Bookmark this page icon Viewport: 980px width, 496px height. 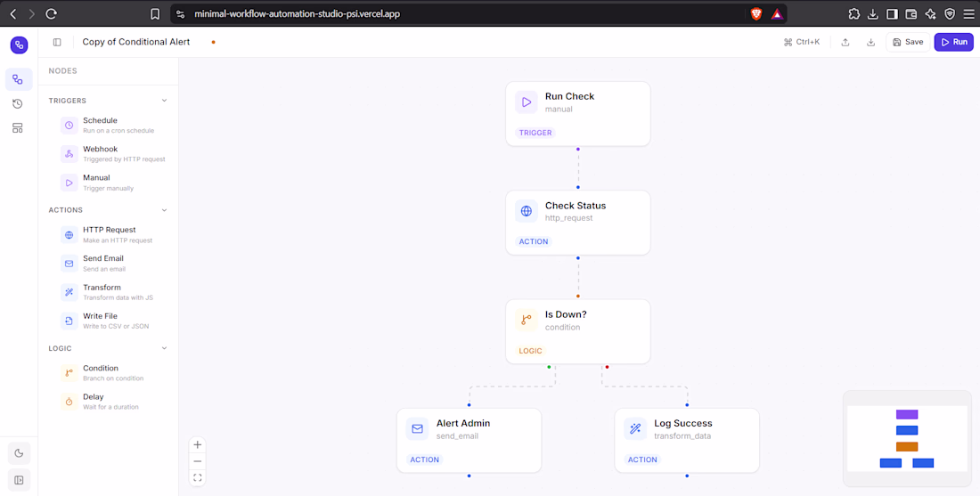[155, 13]
